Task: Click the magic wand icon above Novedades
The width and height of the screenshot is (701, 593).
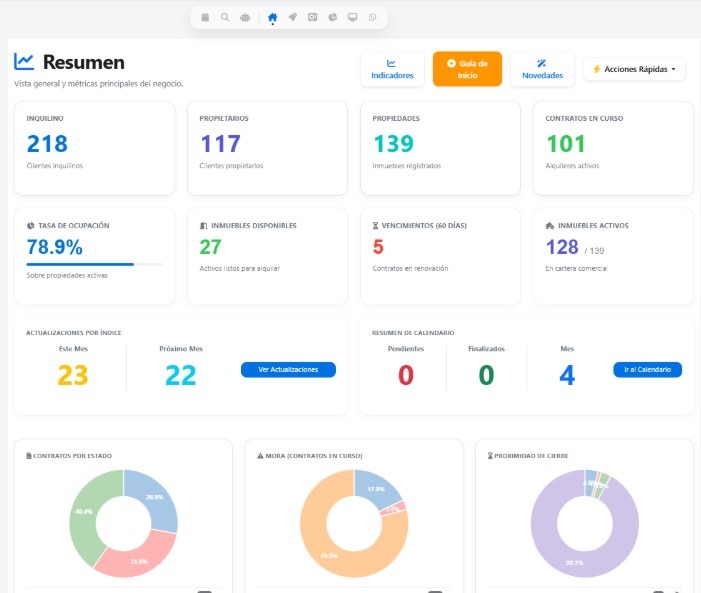Action: pyautogui.click(x=542, y=63)
